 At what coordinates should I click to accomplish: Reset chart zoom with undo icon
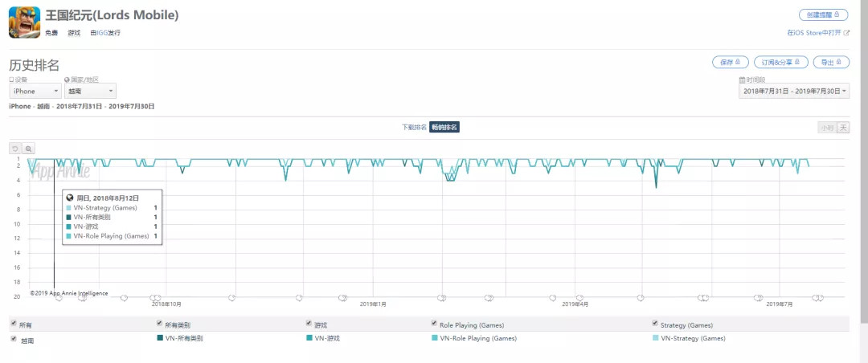(x=14, y=149)
